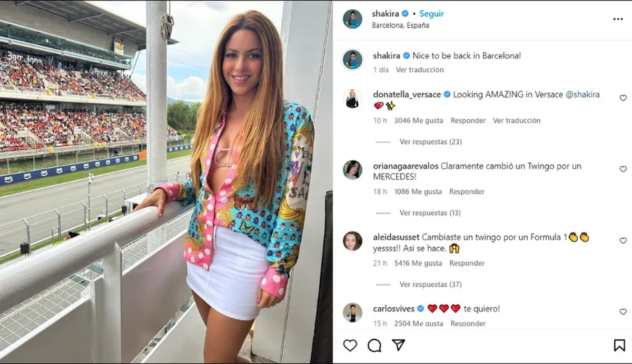
Task: Open the Shakira post photo
Action: (x=166, y=182)
